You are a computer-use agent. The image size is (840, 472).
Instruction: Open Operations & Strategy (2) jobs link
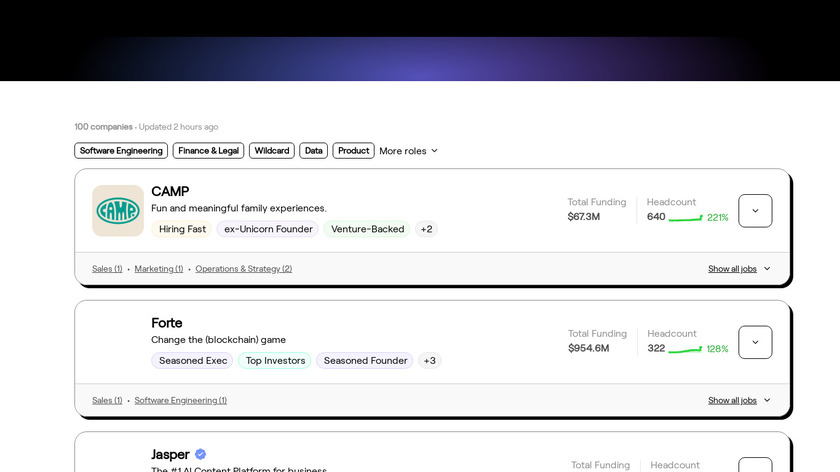pos(244,268)
